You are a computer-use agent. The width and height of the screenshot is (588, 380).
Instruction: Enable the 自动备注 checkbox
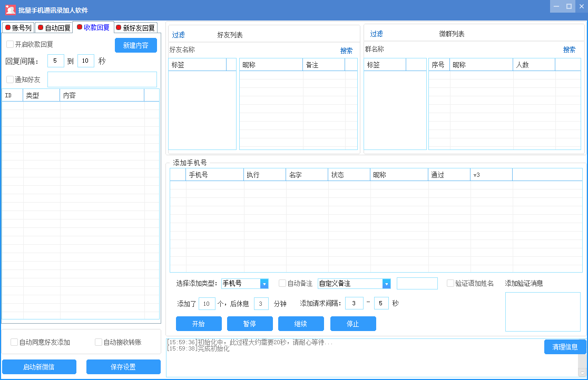282,283
